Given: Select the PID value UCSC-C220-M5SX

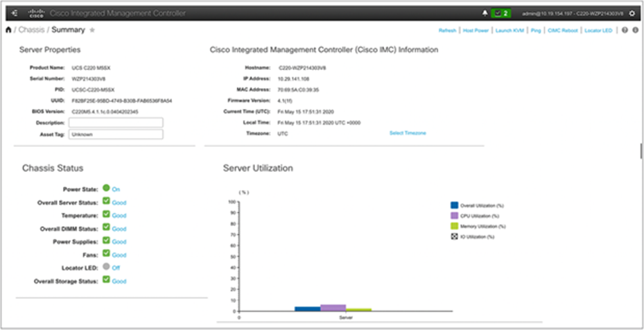Looking at the screenshot, I should coord(93,89).
